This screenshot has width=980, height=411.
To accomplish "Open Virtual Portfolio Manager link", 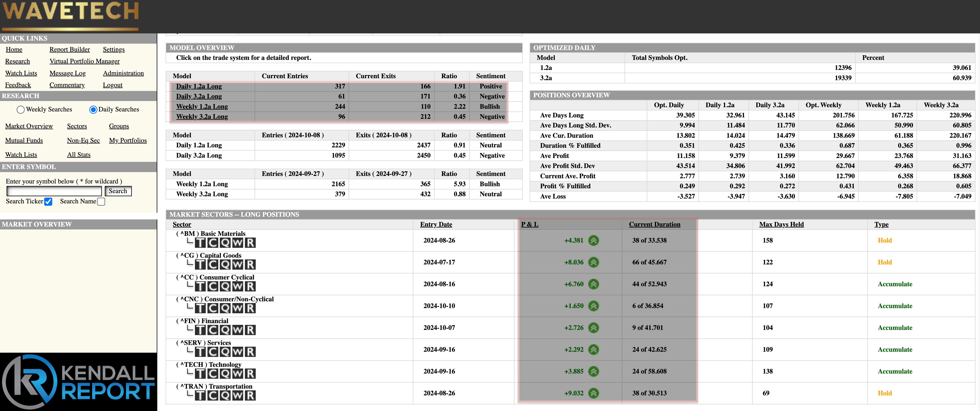I will pos(85,61).
